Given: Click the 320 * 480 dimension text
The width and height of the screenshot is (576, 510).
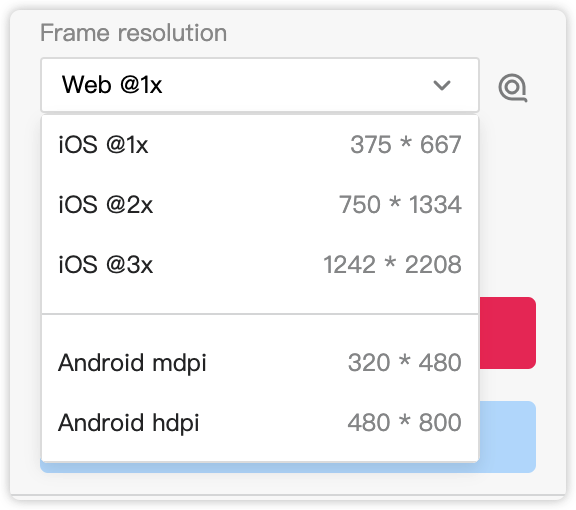Looking at the screenshot, I should coord(404,363).
